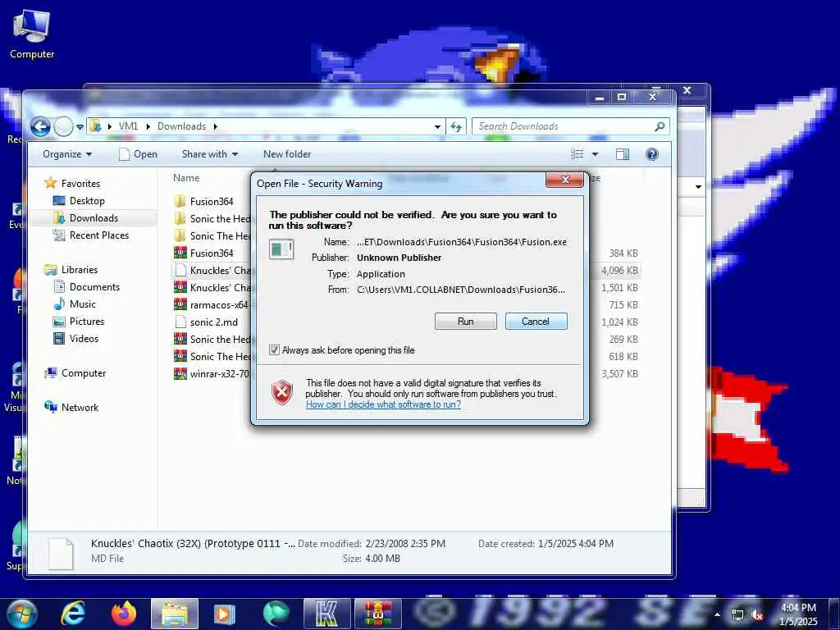This screenshot has width=840, height=630.
Task: Open the Videos library
Action: point(84,339)
